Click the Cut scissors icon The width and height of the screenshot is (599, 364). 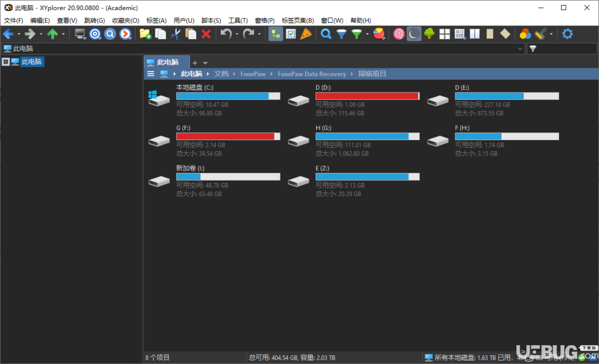(175, 34)
